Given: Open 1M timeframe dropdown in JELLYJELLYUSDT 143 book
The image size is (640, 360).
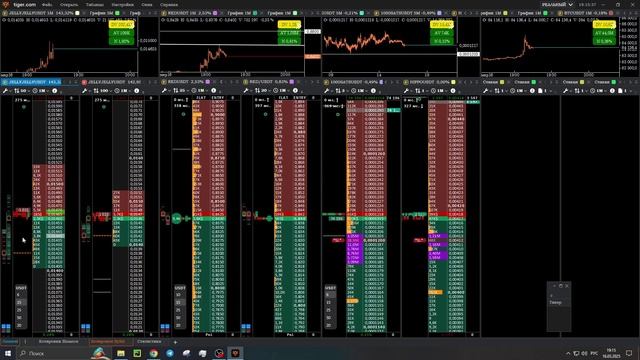Looking at the screenshot, I should click(x=41, y=91).
